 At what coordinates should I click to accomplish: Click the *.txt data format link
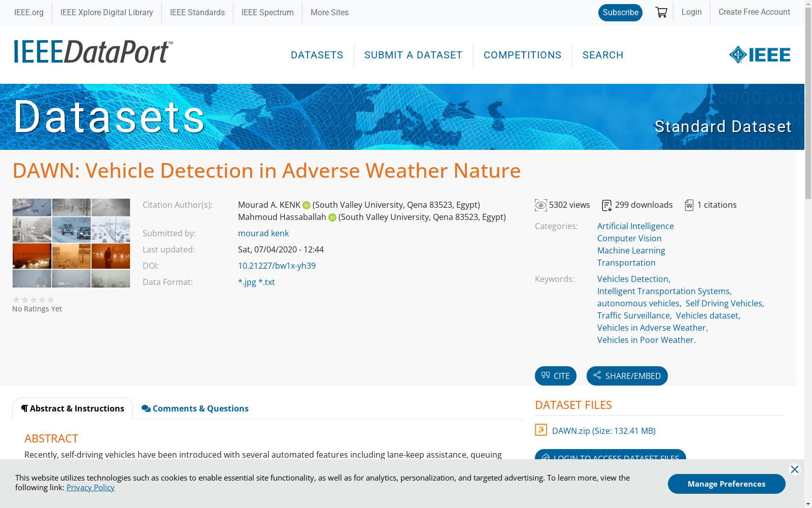267,282
